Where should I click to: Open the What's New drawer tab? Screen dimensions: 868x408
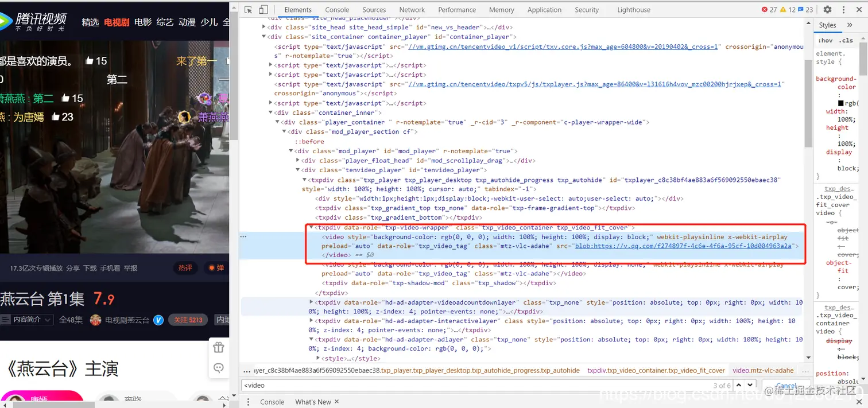click(x=313, y=402)
